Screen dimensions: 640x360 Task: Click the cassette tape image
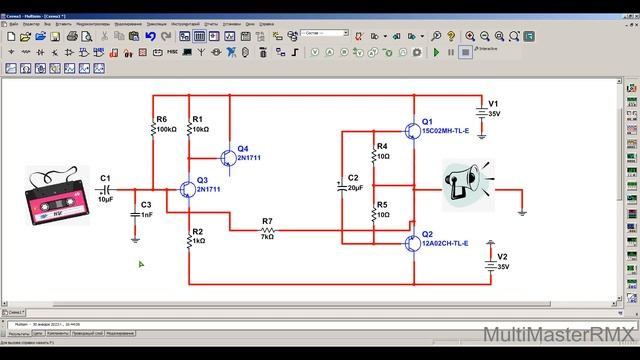pos(57,196)
